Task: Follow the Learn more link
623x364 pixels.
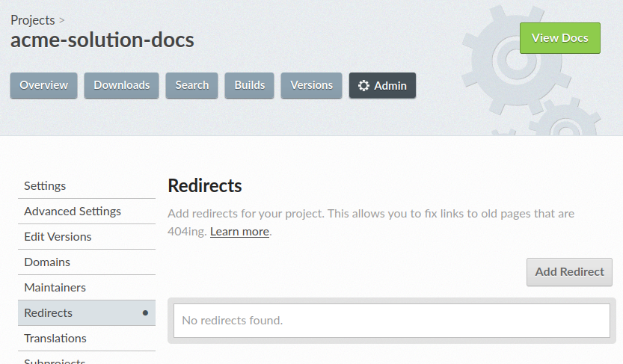Action: [x=239, y=232]
